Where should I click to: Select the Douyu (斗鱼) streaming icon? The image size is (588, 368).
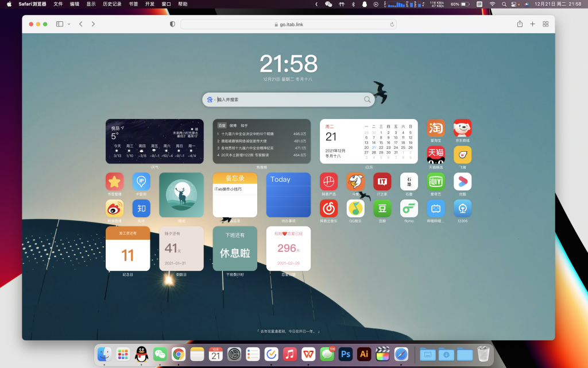[x=355, y=181]
